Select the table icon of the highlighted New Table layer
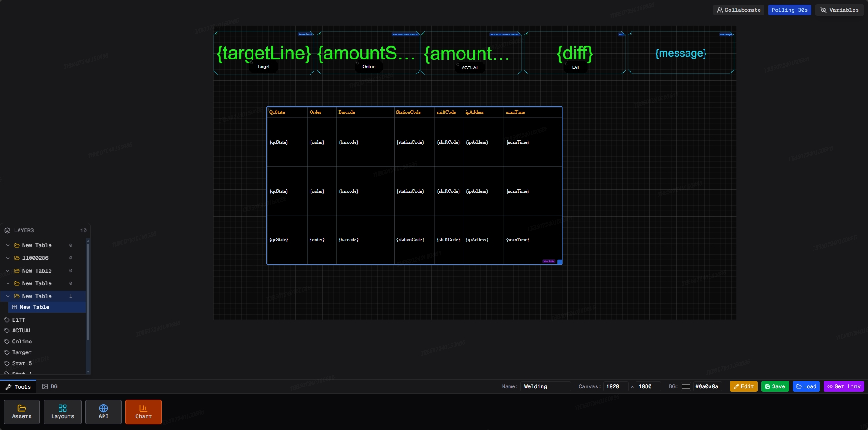Image resolution: width=868 pixels, height=430 pixels. coord(15,307)
